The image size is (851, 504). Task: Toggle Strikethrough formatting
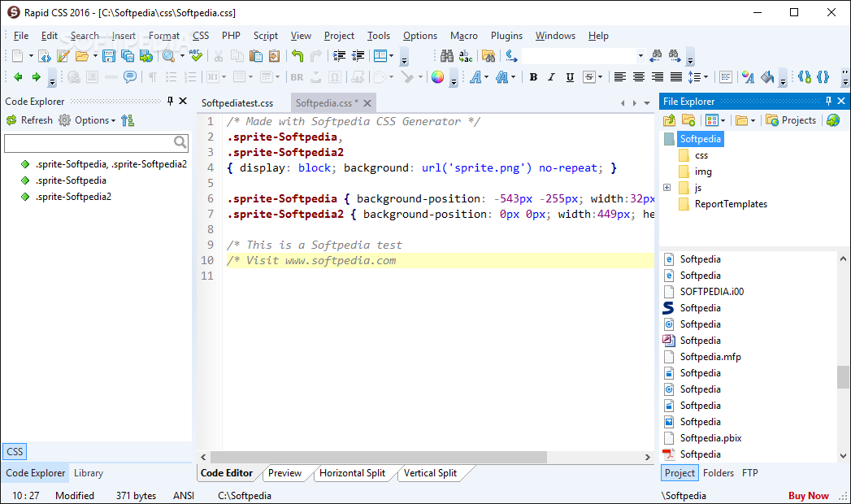588,77
